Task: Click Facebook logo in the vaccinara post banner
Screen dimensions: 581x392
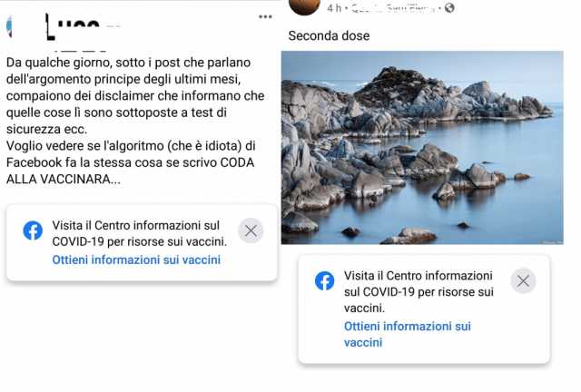Action: [x=33, y=230]
